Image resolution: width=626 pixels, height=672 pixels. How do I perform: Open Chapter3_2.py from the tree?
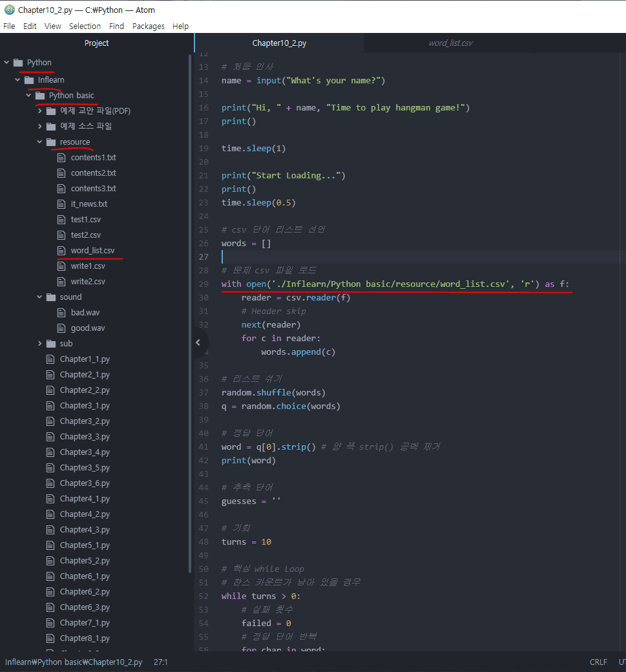coord(85,421)
